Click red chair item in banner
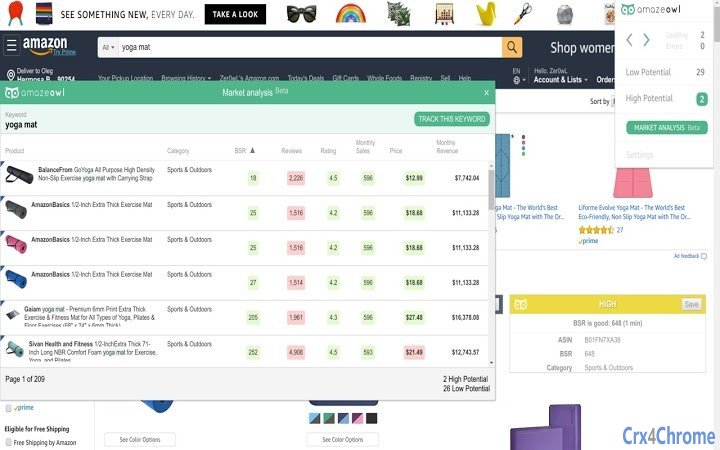 coord(16,13)
